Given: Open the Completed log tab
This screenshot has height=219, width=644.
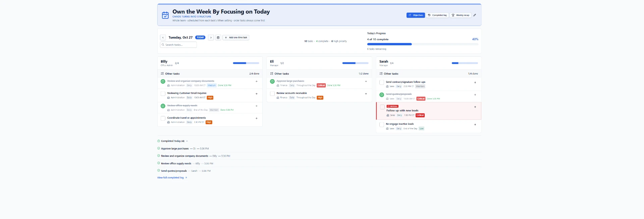Looking at the screenshot, I should pyautogui.click(x=437, y=15).
